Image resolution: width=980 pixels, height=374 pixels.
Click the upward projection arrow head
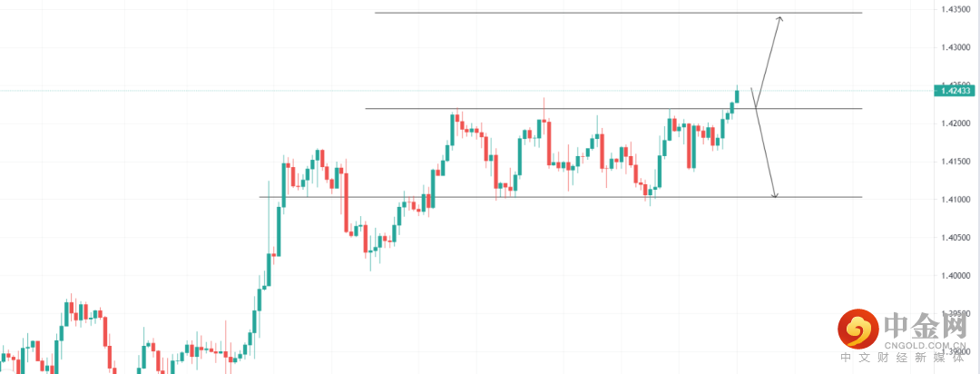click(x=779, y=19)
